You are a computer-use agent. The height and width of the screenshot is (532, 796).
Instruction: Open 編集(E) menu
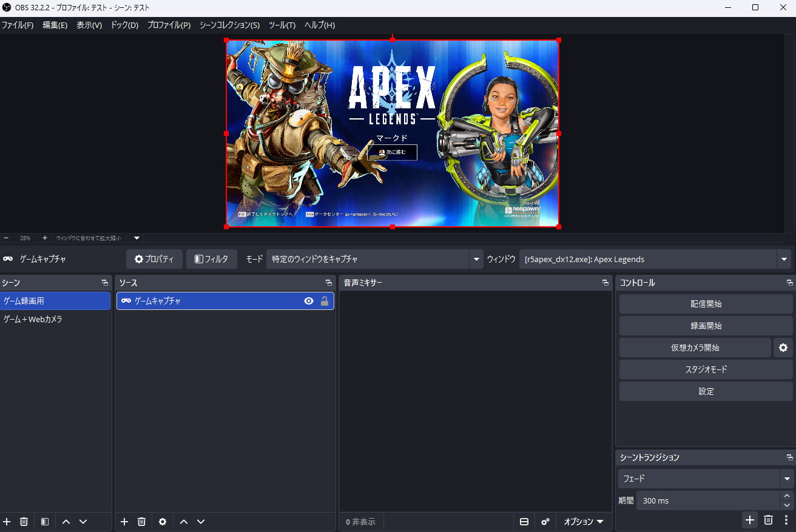click(x=55, y=25)
